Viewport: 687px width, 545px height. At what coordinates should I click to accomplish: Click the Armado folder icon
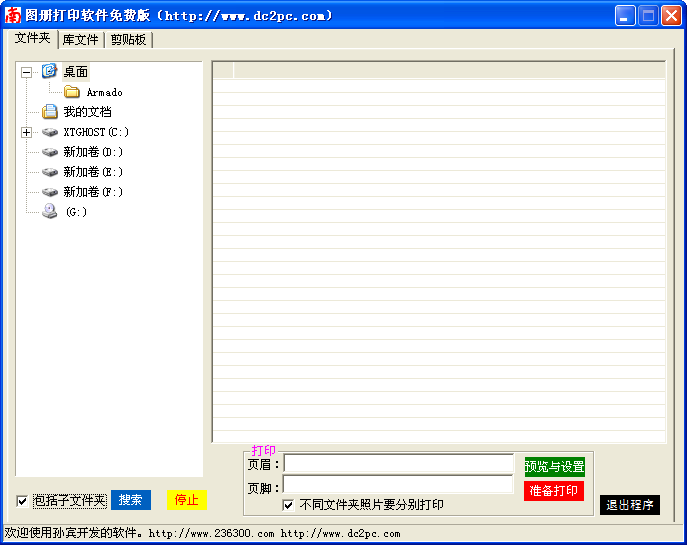[72, 92]
